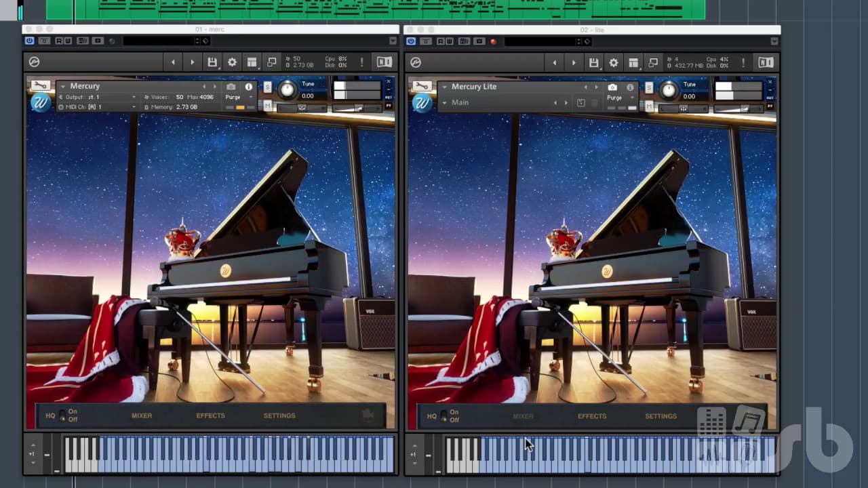
Task: Click the round W logo in Mercury instrument
Action: (x=41, y=102)
